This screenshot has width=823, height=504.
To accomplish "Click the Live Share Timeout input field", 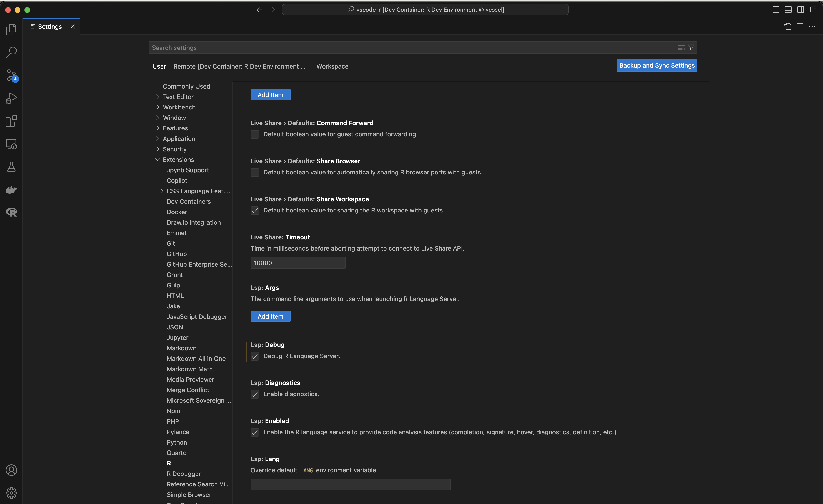I will click(x=298, y=263).
